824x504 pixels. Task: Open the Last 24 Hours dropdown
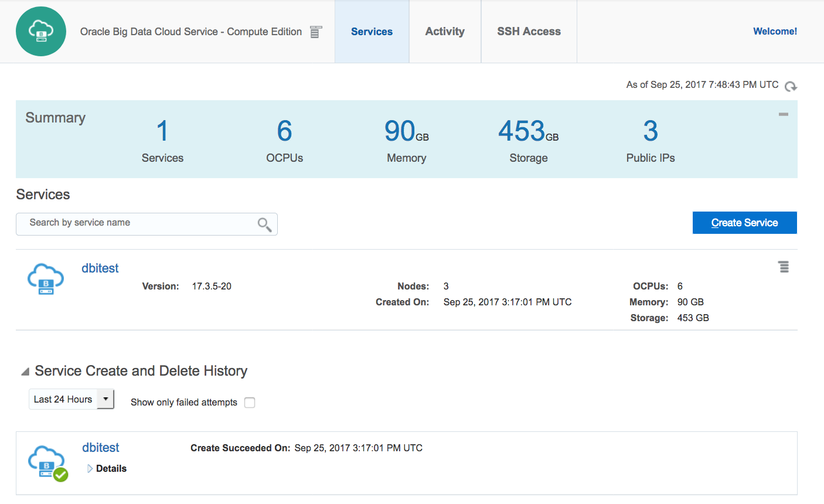point(71,399)
